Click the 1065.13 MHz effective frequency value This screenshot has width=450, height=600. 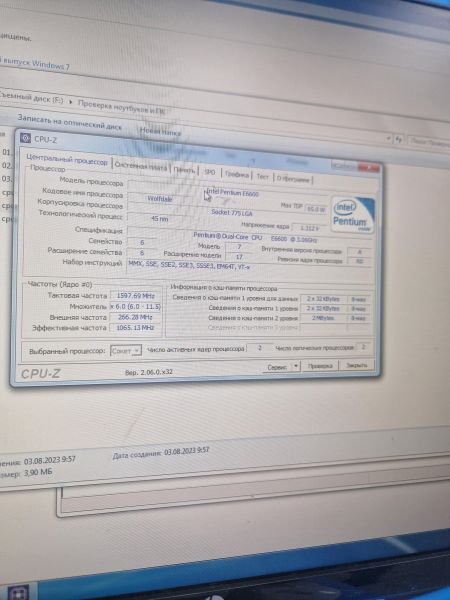(x=135, y=328)
